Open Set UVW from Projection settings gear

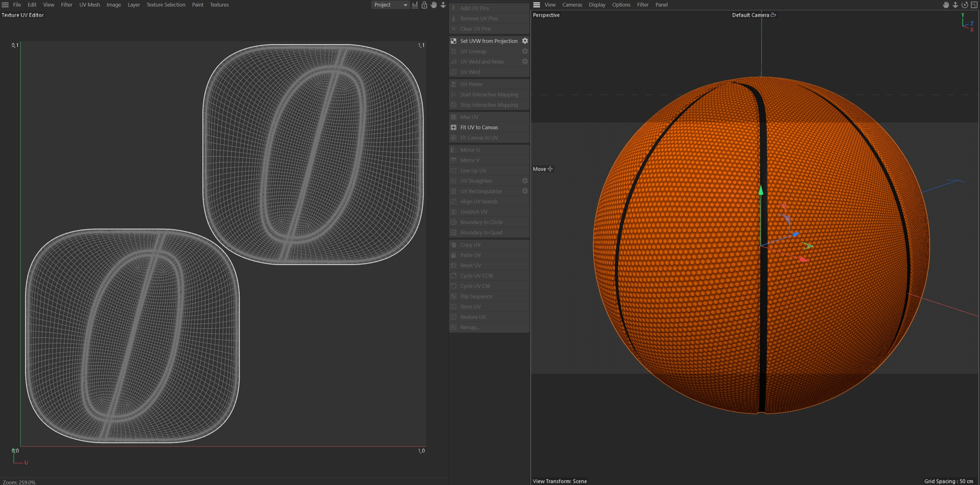[x=525, y=41]
